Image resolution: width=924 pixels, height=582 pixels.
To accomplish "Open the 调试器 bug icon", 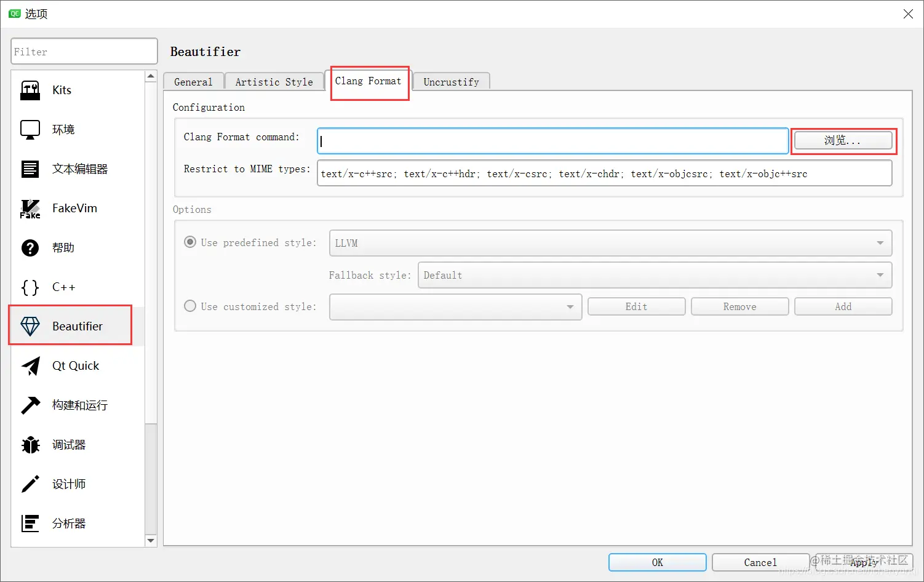I will tap(30, 445).
